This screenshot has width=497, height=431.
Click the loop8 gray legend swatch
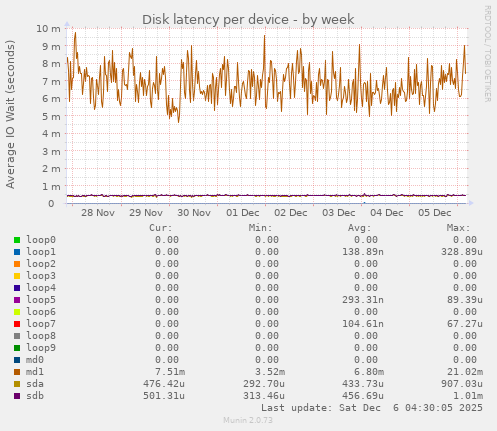(17, 336)
